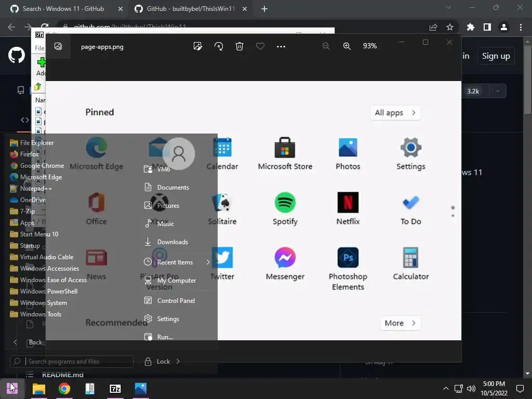Open Downloads from the Start menu
The image size is (532, 399).
click(x=166, y=242)
